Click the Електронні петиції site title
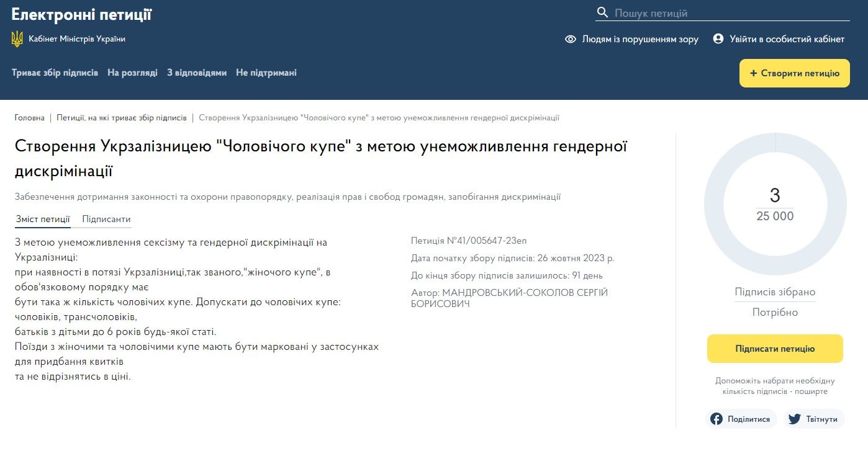Viewport: 868px width, 451px height. [81, 15]
